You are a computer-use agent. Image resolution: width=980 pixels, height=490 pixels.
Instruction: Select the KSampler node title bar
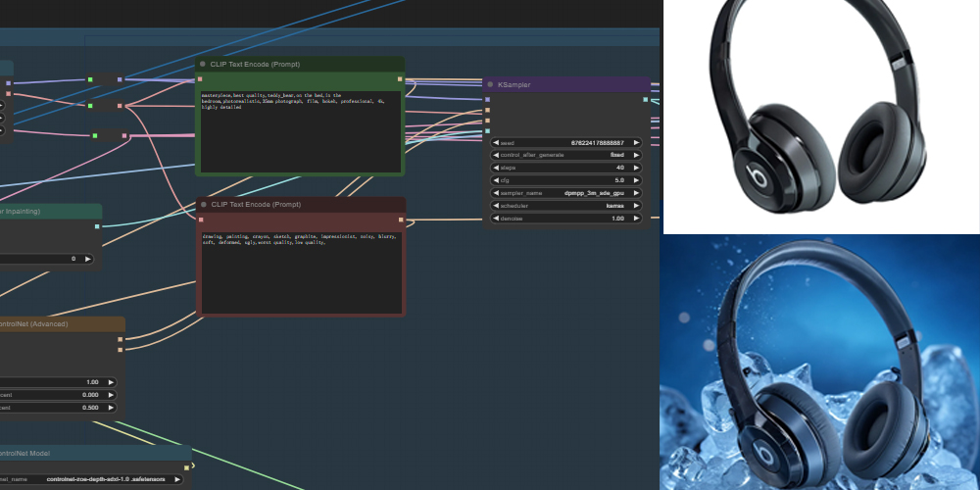point(566,84)
